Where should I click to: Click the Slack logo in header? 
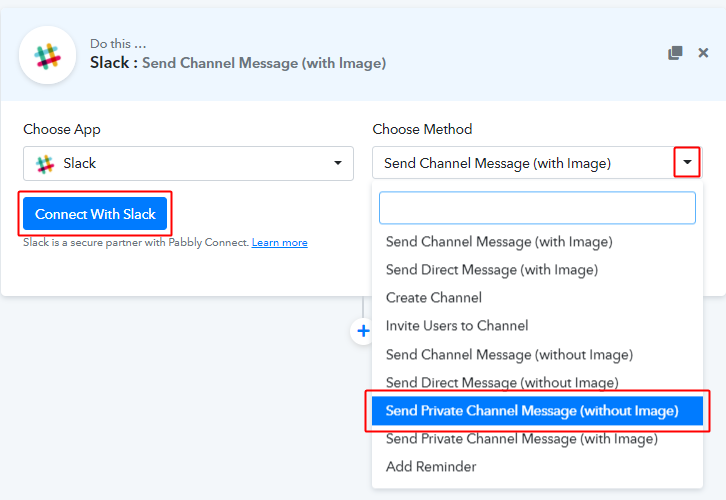tap(47, 56)
